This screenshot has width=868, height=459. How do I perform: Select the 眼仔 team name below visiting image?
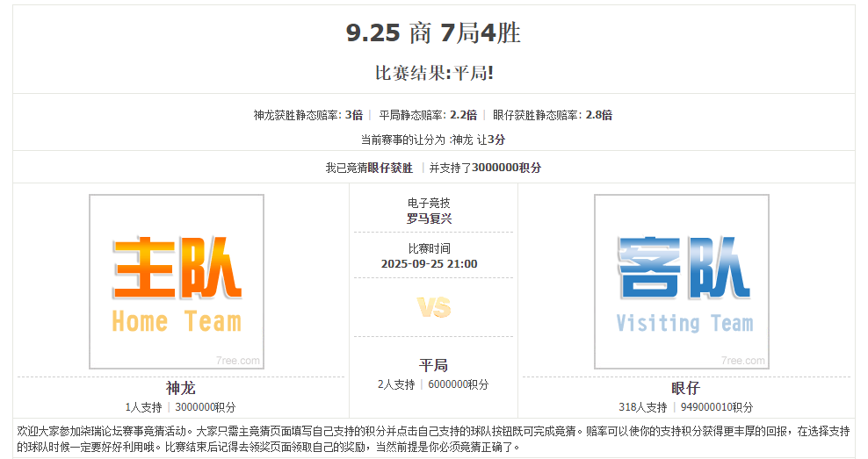pyautogui.click(x=685, y=388)
